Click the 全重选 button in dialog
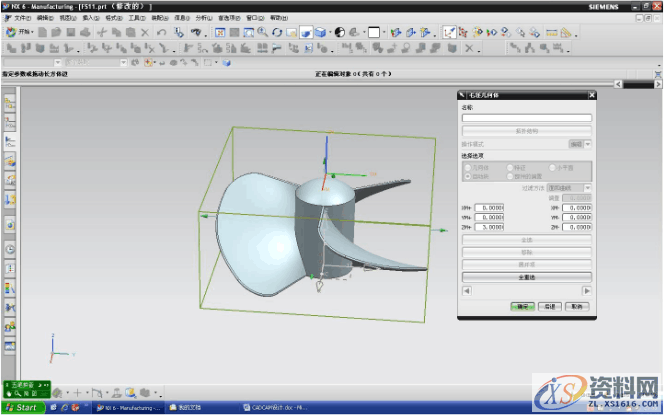The width and height of the screenshot is (666, 417). click(x=527, y=276)
